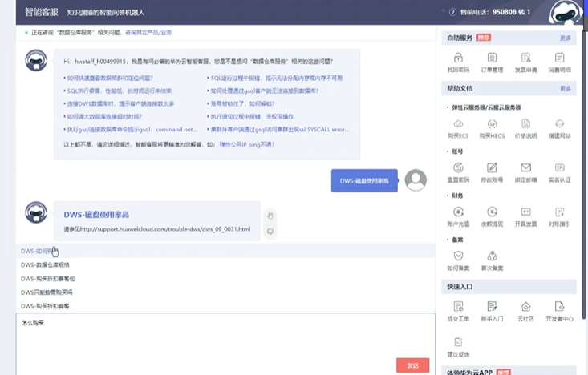This screenshot has width=588, height=375.
Task: Click the 智能客服 header title
Action: [41, 12]
